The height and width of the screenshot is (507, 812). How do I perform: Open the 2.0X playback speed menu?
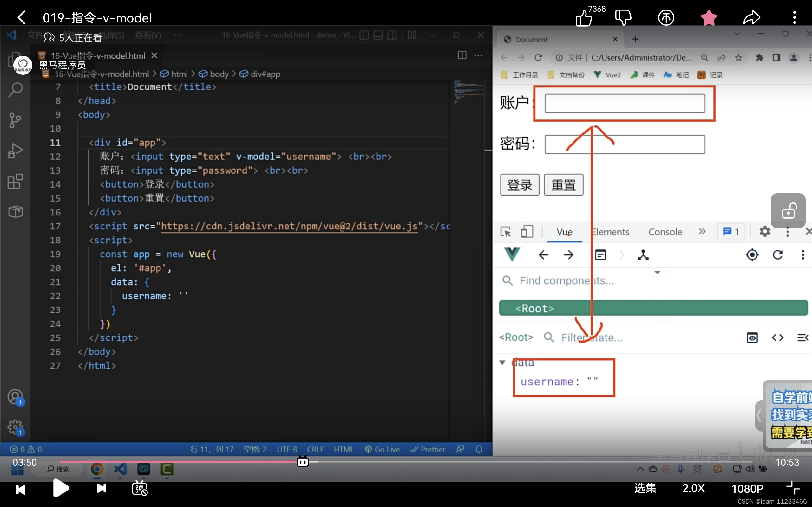pos(693,488)
